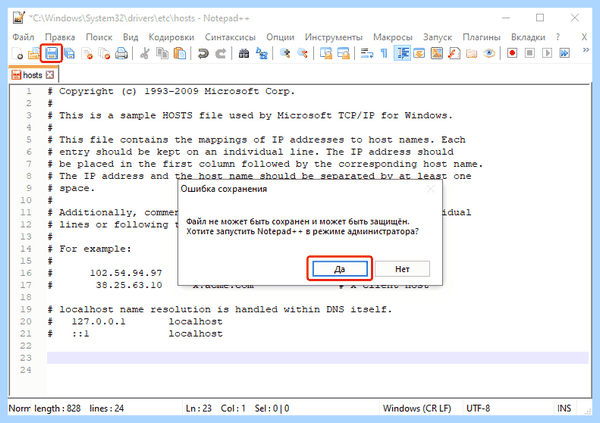Open the Replace toolbar icon
This screenshot has width=600, height=423.
point(261,53)
